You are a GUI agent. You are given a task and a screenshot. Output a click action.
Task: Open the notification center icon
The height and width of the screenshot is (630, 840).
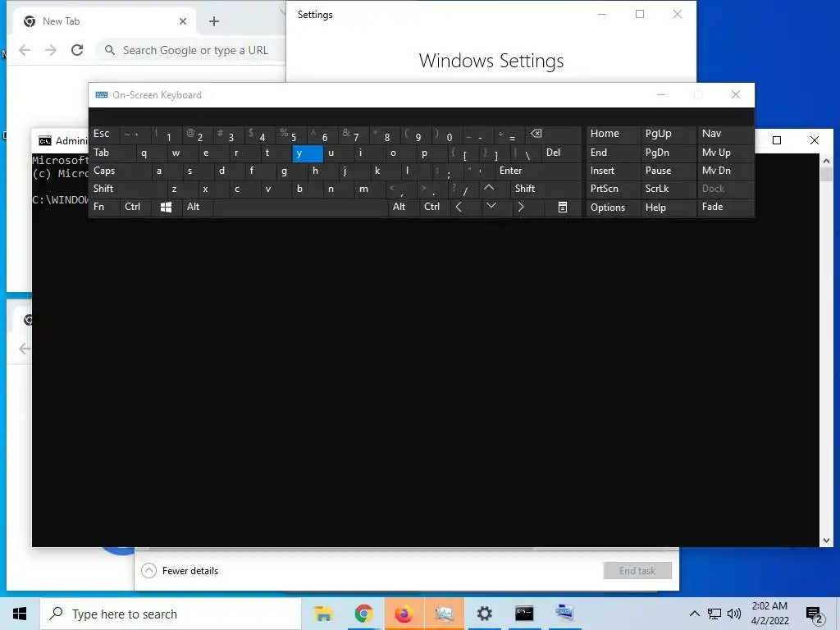(815, 614)
